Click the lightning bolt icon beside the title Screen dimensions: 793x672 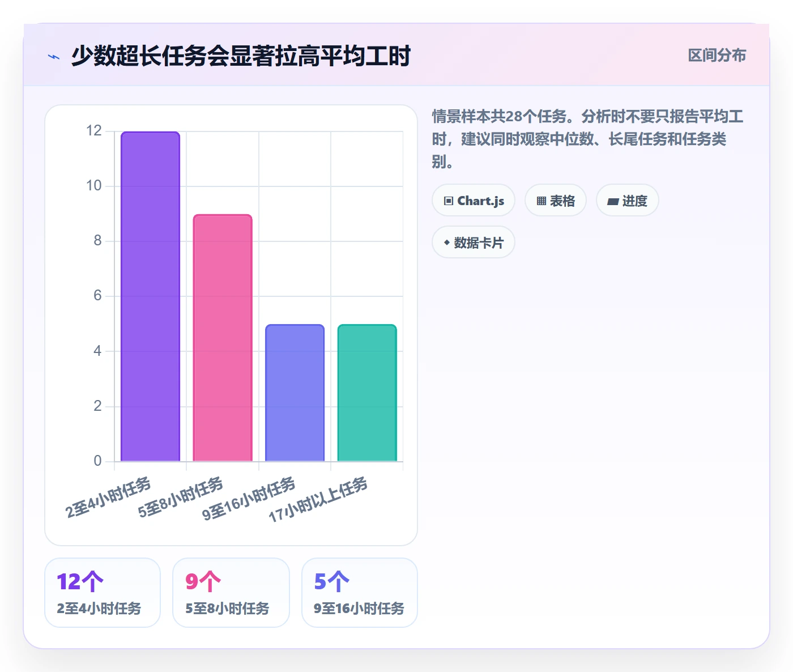tap(54, 57)
